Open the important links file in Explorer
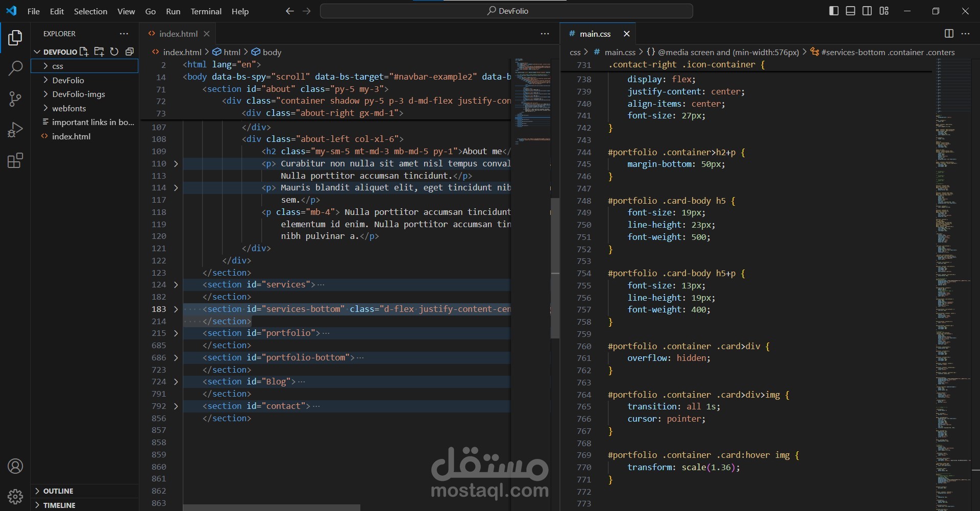This screenshot has height=511, width=980. (x=85, y=123)
